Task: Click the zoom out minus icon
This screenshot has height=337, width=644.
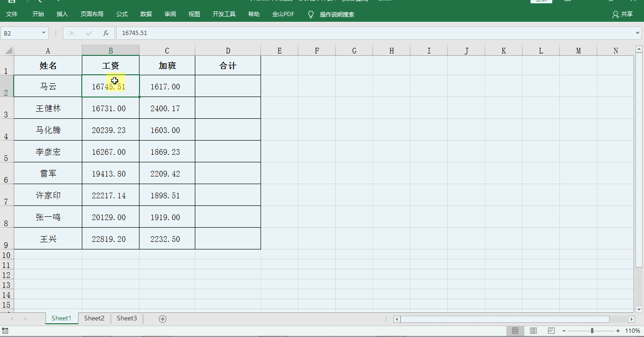Action: [564, 331]
